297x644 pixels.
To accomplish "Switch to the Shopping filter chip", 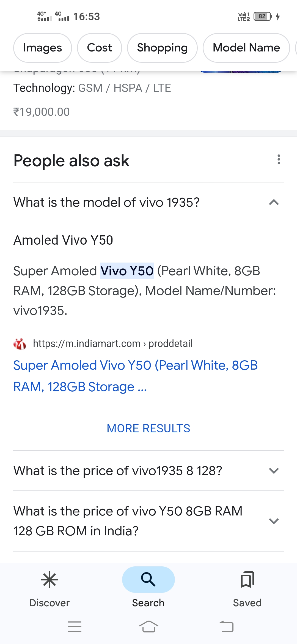I will [162, 48].
